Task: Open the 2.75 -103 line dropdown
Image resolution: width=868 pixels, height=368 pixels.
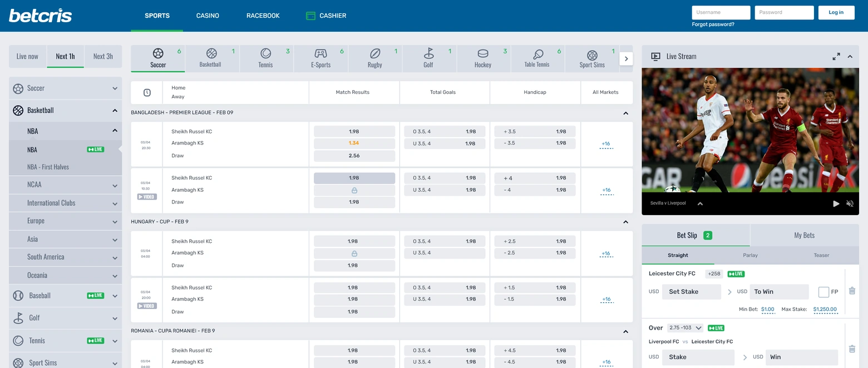Action: coord(685,328)
